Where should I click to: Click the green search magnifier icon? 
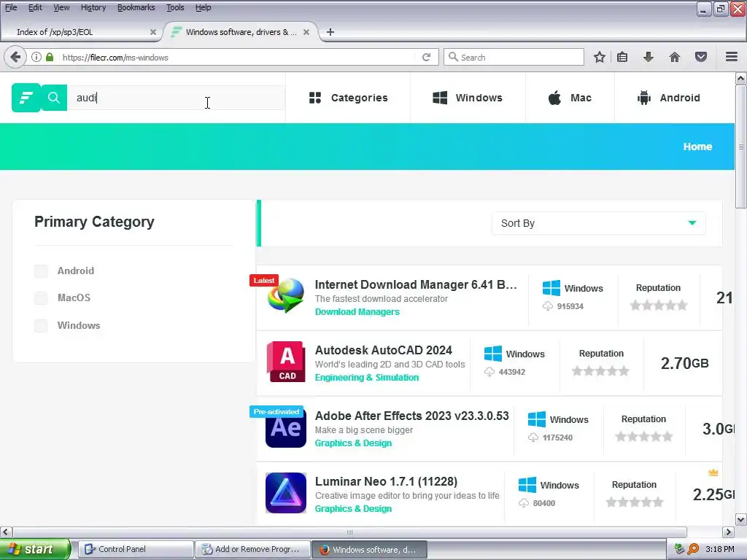coord(54,98)
